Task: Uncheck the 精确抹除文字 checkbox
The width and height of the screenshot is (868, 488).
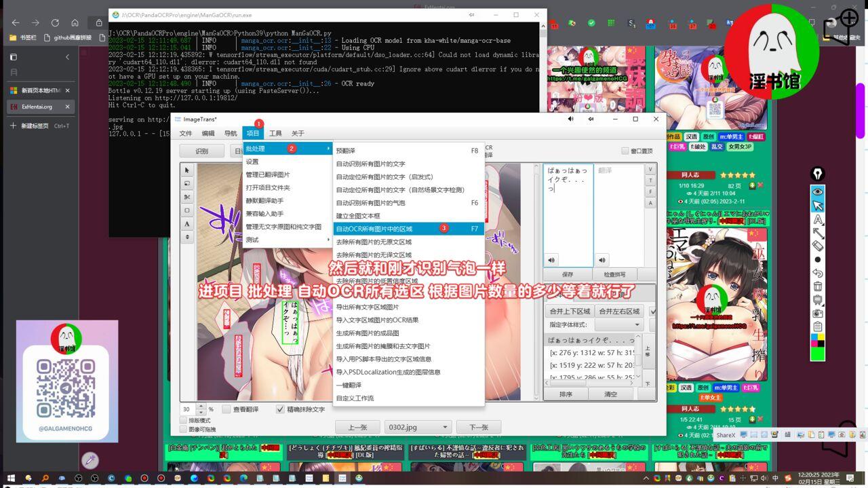Action: click(x=281, y=409)
